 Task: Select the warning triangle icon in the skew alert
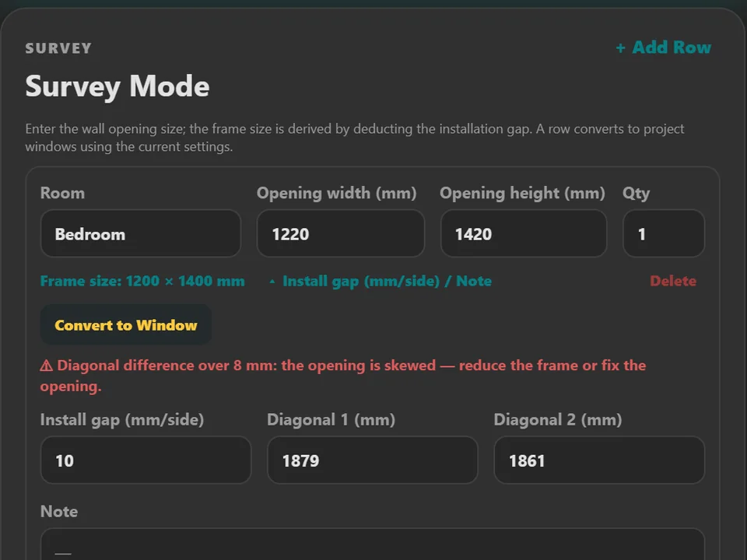click(46, 366)
